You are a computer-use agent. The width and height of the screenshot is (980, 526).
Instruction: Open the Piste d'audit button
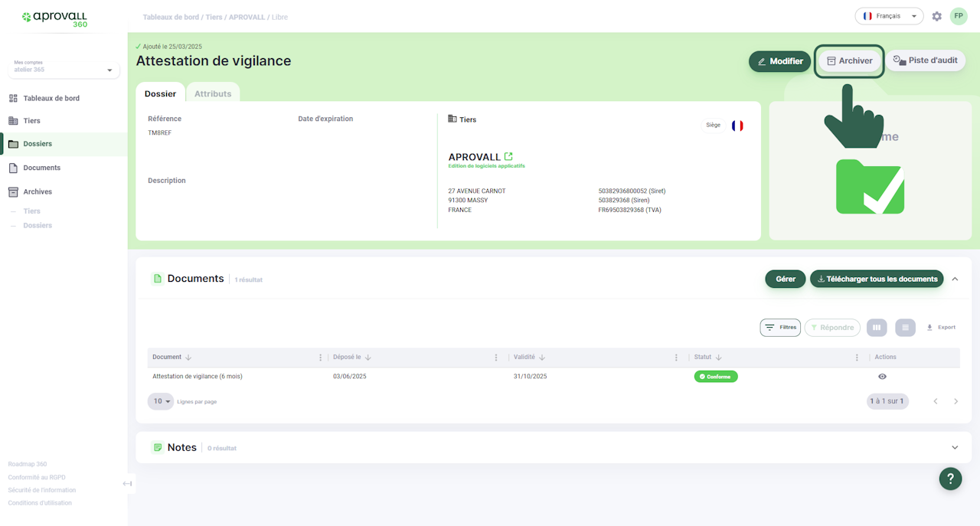pyautogui.click(x=925, y=60)
